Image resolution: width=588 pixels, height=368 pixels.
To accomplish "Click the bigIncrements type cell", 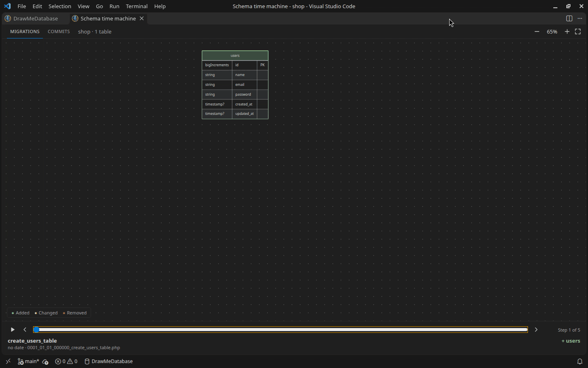I will click(217, 65).
